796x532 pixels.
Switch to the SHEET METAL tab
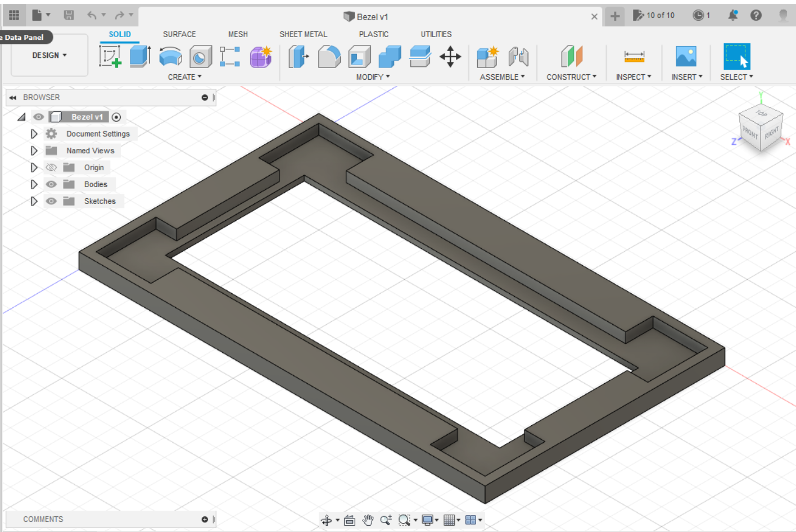click(303, 34)
